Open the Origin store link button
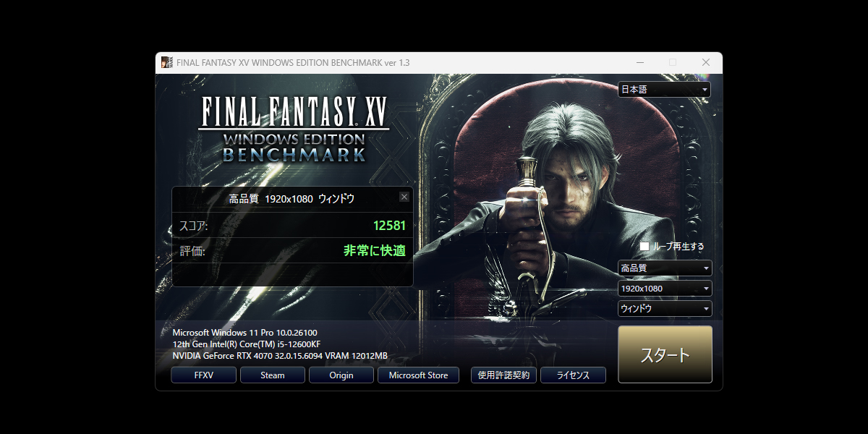 tap(341, 375)
